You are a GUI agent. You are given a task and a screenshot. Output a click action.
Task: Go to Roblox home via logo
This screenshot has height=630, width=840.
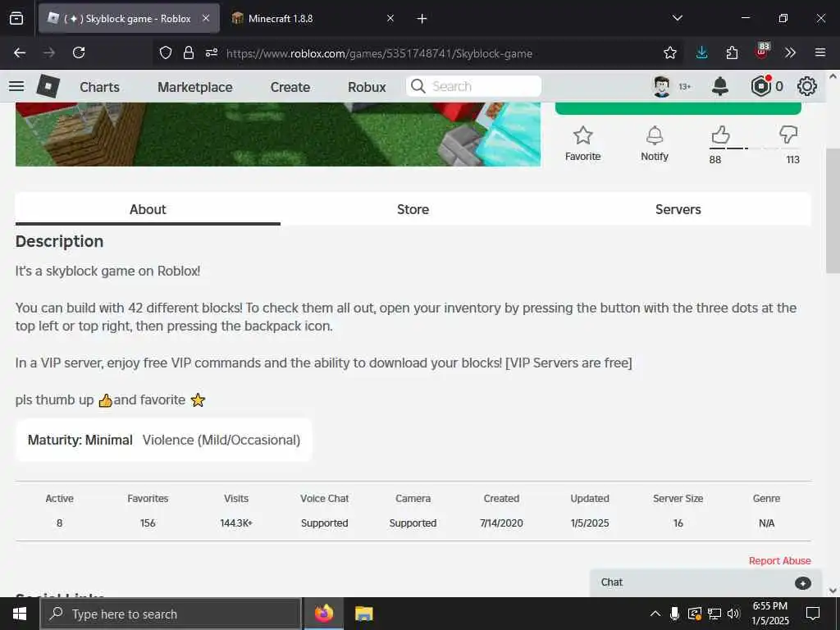coord(48,85)
